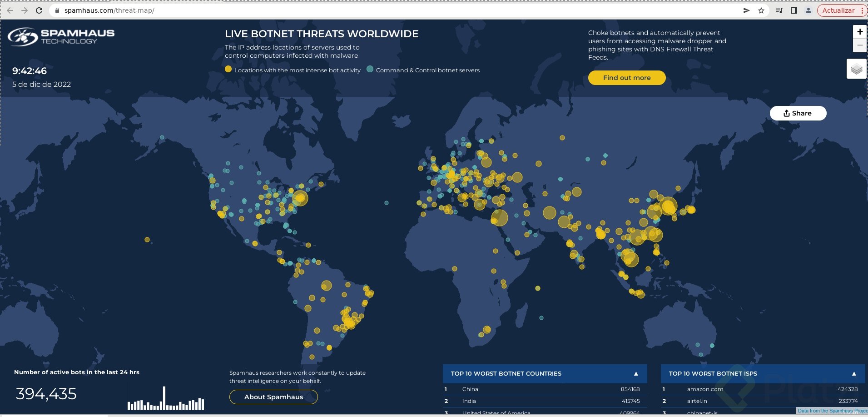Viewport: 868px width, 417px height.
Task: Bookmark this page with the star icon
Action: pos(761,10)
